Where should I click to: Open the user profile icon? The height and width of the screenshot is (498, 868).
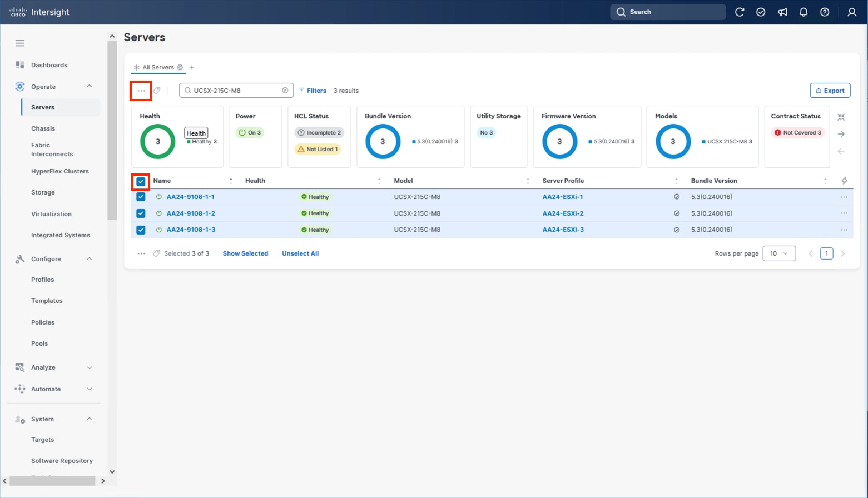pyautogui.click(x=851, y=12)
